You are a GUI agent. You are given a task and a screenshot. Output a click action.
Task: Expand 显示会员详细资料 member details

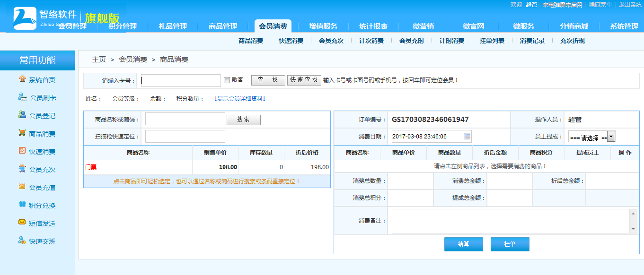240,99
